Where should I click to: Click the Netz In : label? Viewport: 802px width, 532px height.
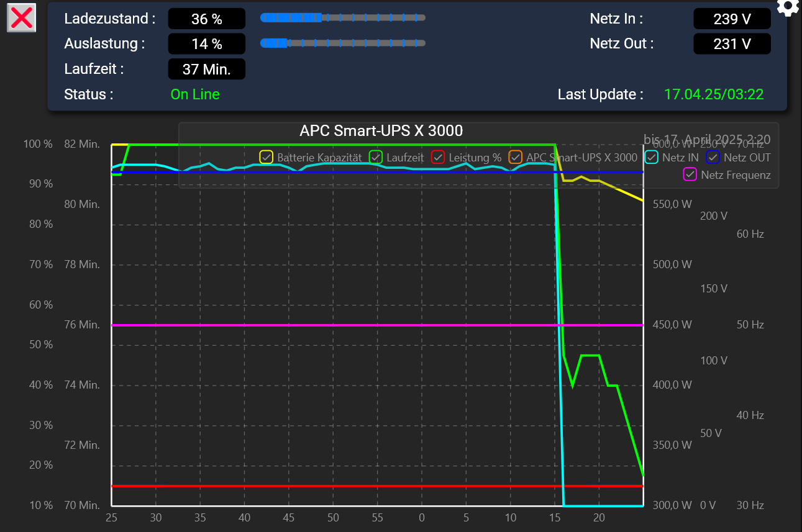pos(616,19)
